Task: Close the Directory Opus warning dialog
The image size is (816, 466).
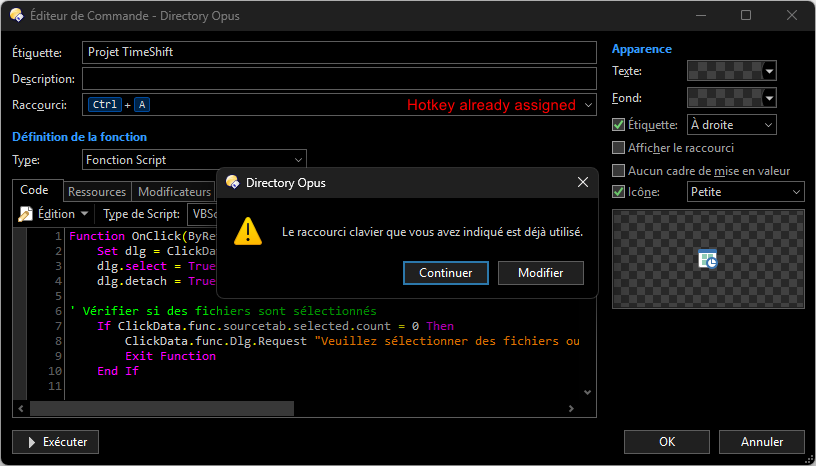Action: point(582,183)
